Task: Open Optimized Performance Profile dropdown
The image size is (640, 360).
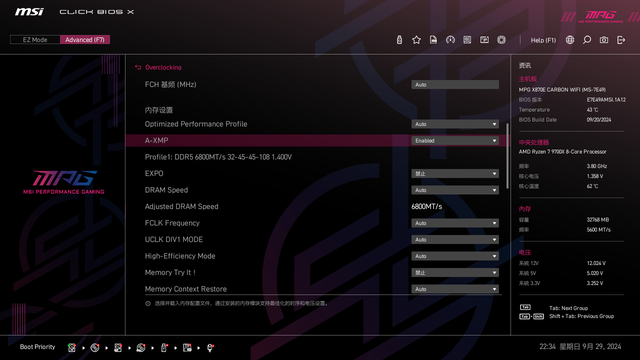Action: click(455, 124)
